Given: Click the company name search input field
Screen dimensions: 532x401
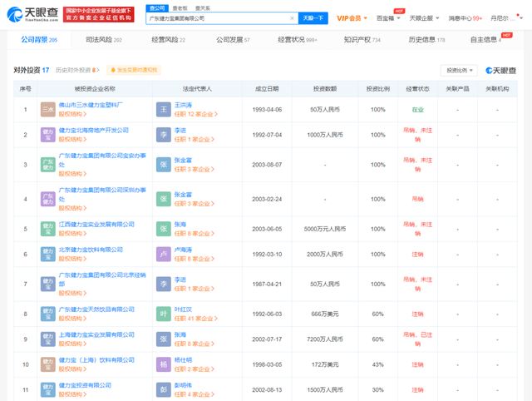Looking at the screenshot, I should pyautogui.click(x=220, y=17).
